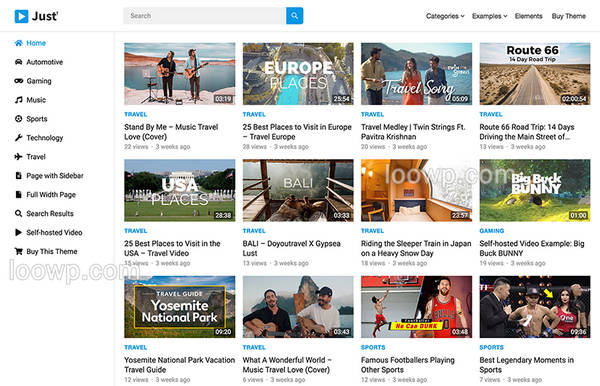
Task: Click the Just site title text
Action: click(45, 16)
